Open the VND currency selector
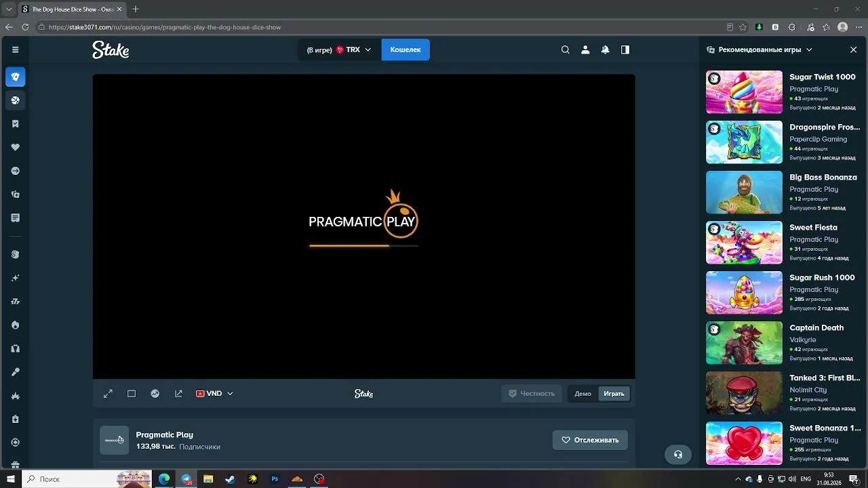Viewport: 868px width, 488px height. point(214,394)
